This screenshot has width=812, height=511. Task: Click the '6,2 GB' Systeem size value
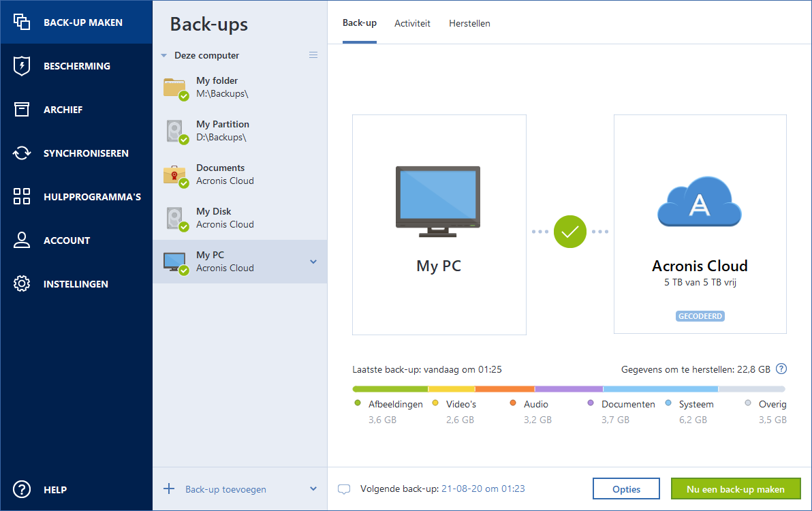coord(693,420)
